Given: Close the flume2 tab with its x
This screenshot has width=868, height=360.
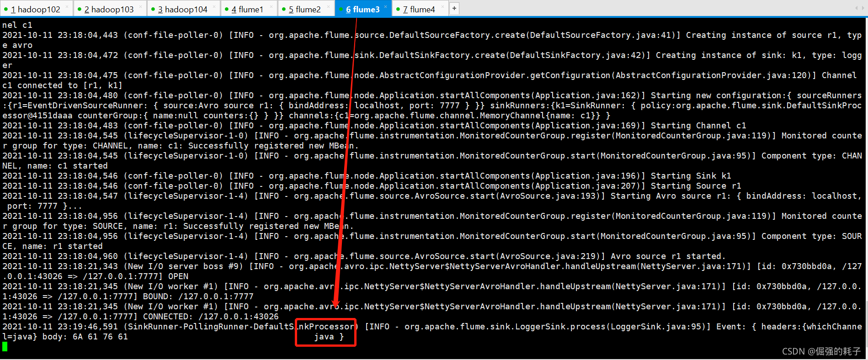Looking at the screenshot, I should (x=329, y=6).
